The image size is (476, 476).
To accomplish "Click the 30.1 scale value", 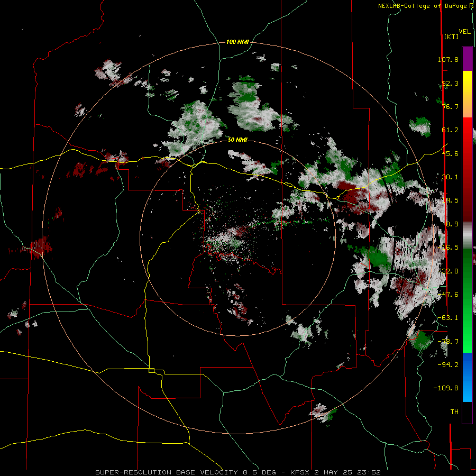I will [x=450, y=177].
